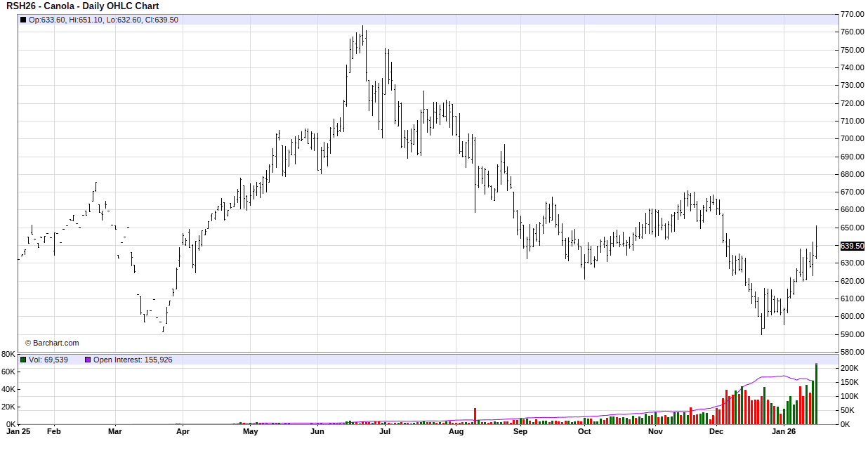Viewport: 868px width, 453px height.
Task: Click the tallest green volume bar
Action: coord(816,394)
